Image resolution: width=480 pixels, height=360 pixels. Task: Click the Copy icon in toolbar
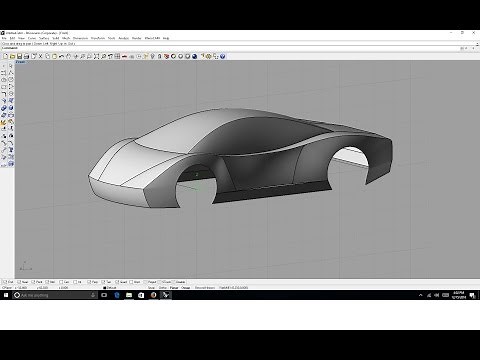(x=48, y=56)
